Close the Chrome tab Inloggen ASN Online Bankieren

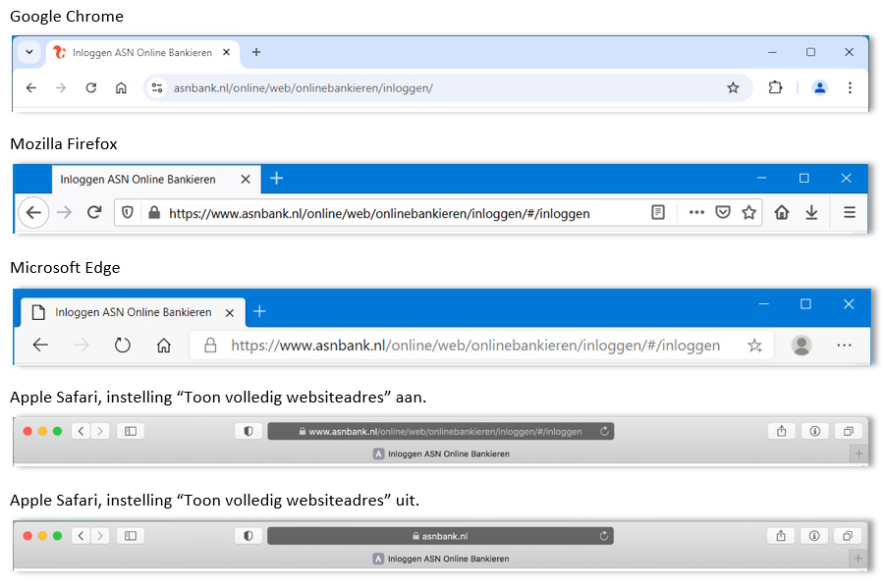(x=226, y=52)
